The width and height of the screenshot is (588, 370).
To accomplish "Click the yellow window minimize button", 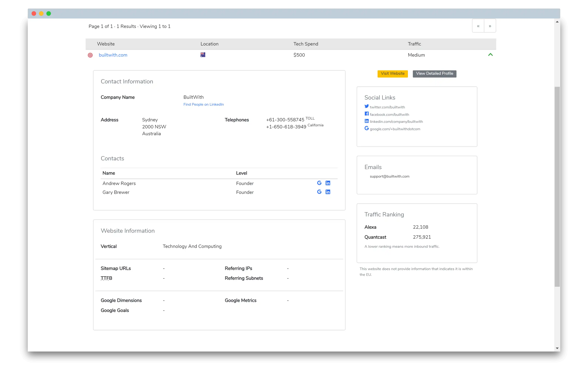I will 41,14.
